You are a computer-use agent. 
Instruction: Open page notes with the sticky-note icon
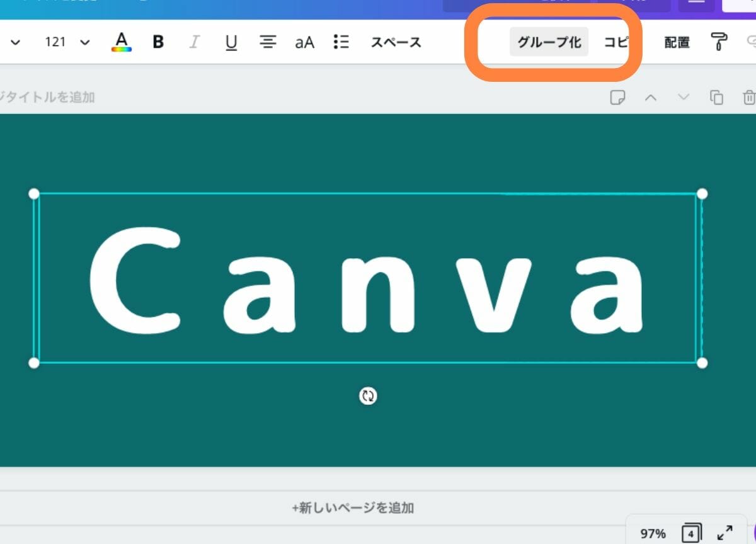pyautogui.click(x=618, y=98)
